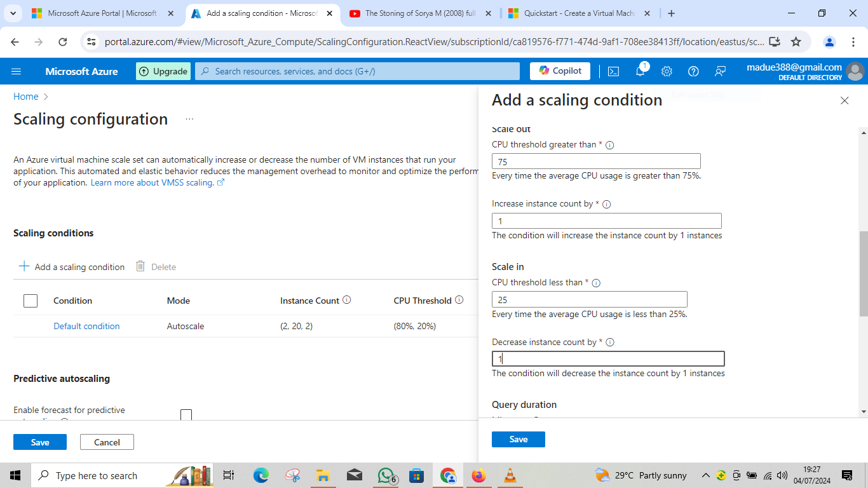This screenshot has width=868, height=488.
Task: Open Azure portal settings gear
Action: click(x=667, y=71)
